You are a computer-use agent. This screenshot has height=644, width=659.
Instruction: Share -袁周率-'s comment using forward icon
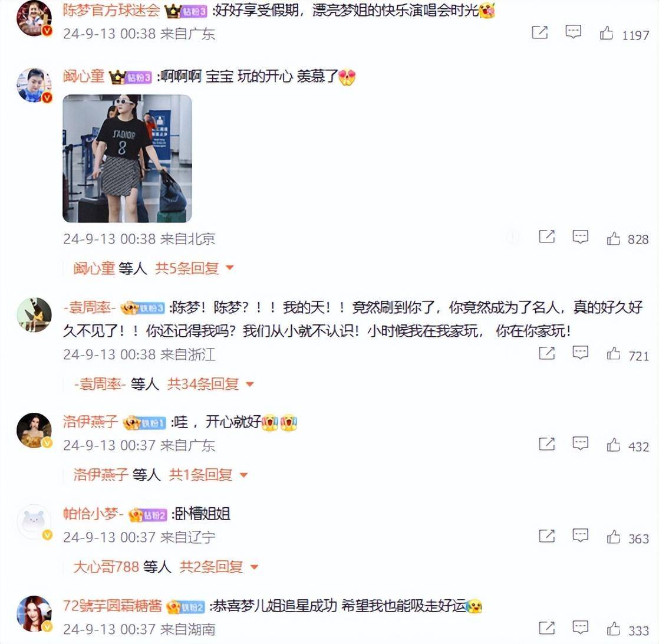point(546,353)
